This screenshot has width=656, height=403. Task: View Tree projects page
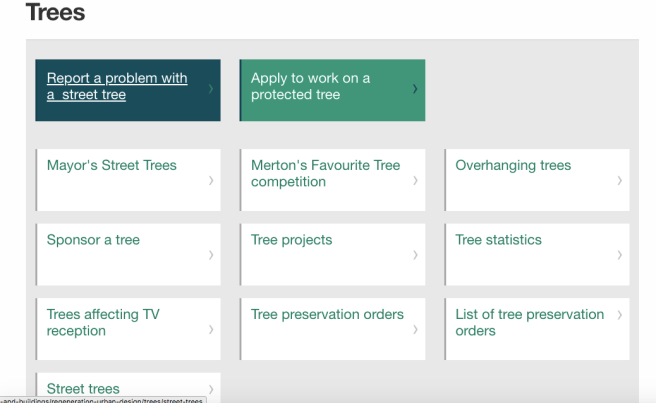291,240
